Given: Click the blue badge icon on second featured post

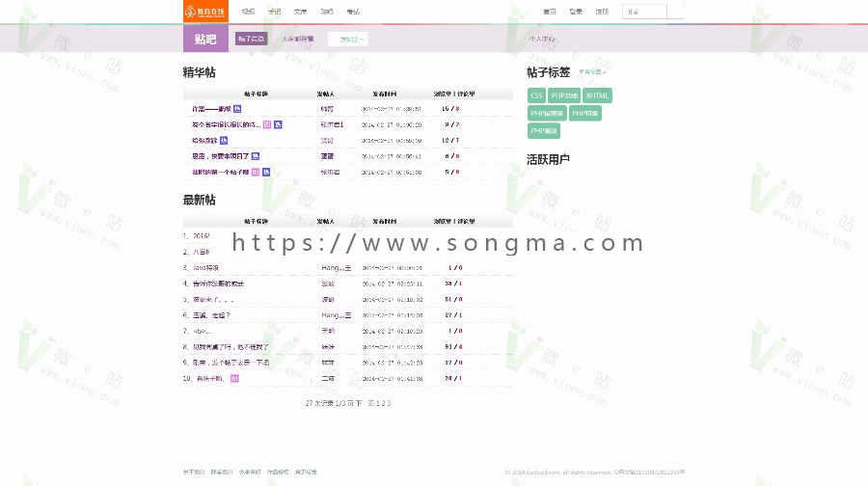Looking at the screenshot, I should [278, 124].
